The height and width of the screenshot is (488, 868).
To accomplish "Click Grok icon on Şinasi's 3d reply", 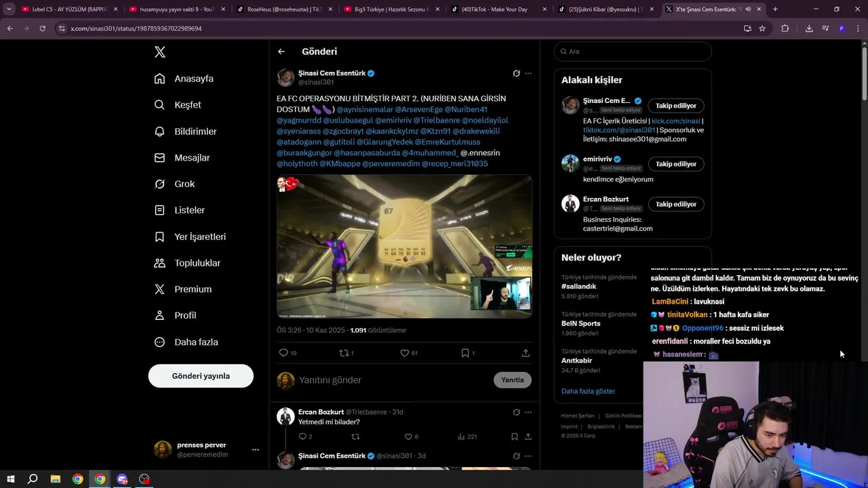I will pyautogui.click(x=516, y=456).
